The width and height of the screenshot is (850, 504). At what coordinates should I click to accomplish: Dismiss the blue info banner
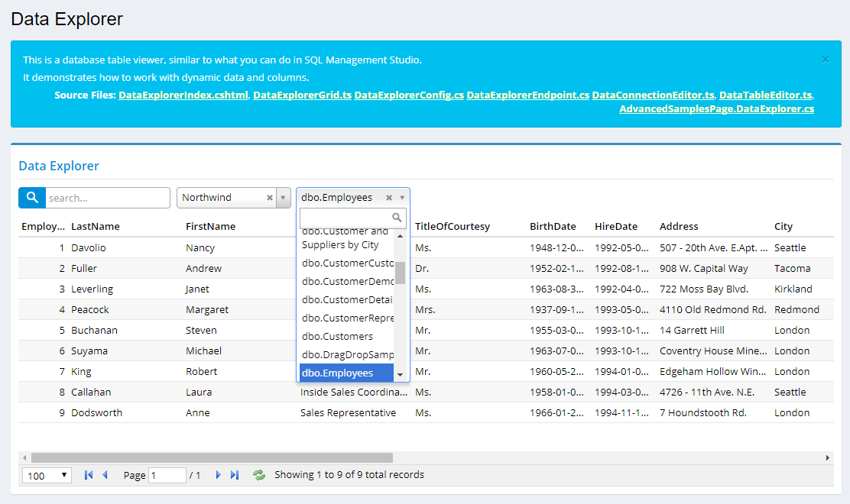click(825, 59)
